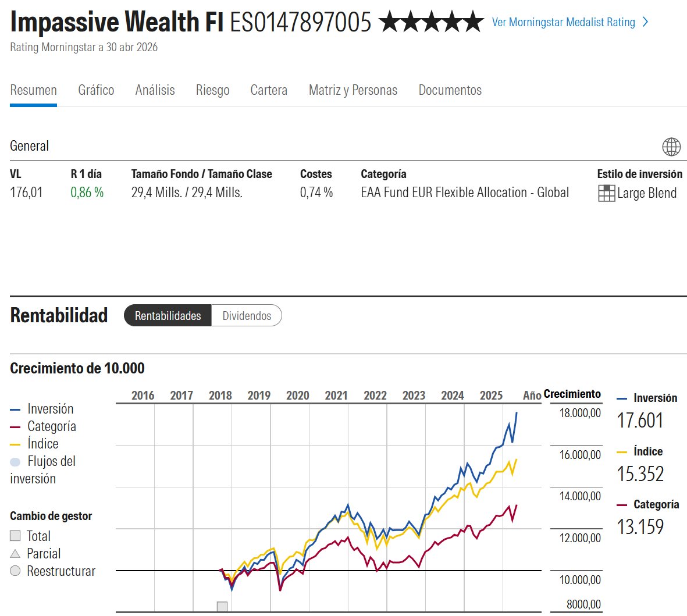Open the globe icon in General section
The image size is (687, 616).
coord(671,147)
